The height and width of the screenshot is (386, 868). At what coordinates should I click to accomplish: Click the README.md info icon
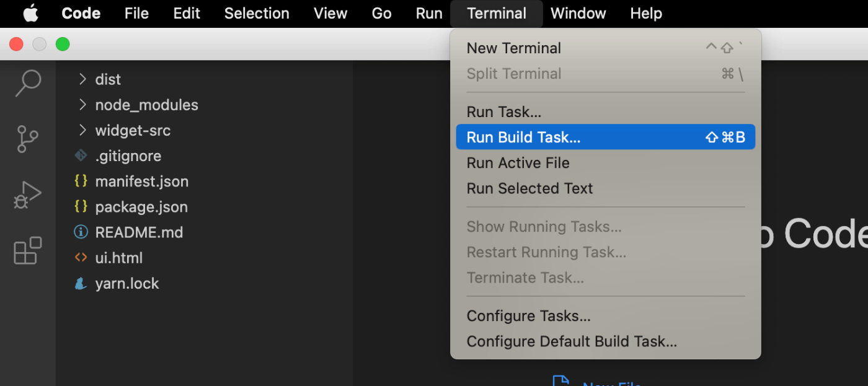pos(81,232)
